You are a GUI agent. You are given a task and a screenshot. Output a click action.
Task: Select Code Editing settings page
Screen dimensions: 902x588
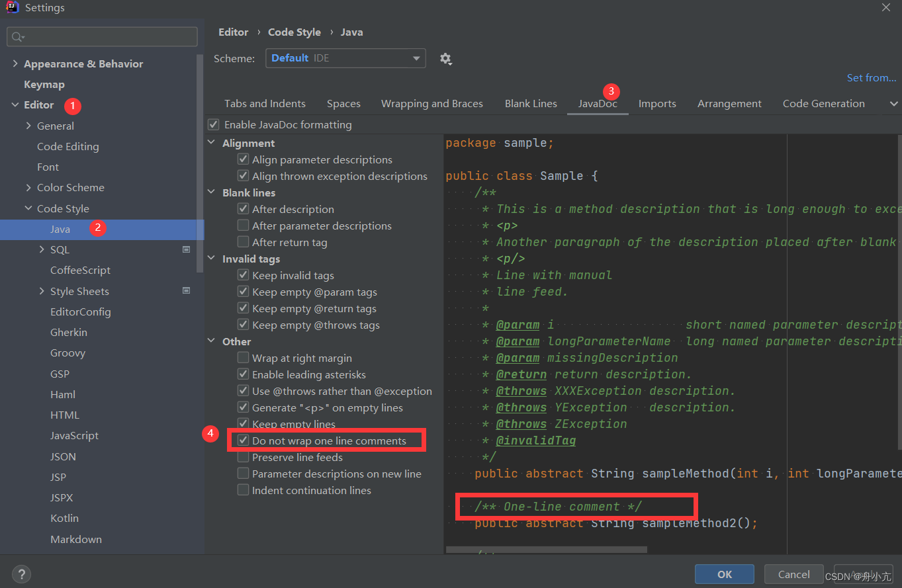tap(68, 146)
